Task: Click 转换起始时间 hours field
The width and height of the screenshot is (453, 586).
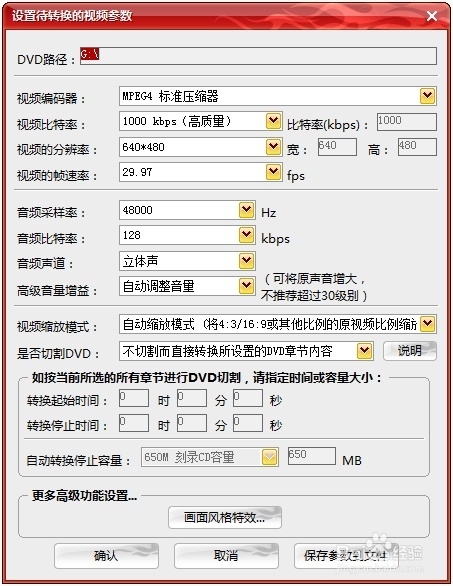Action: click(x=134, y=398)
